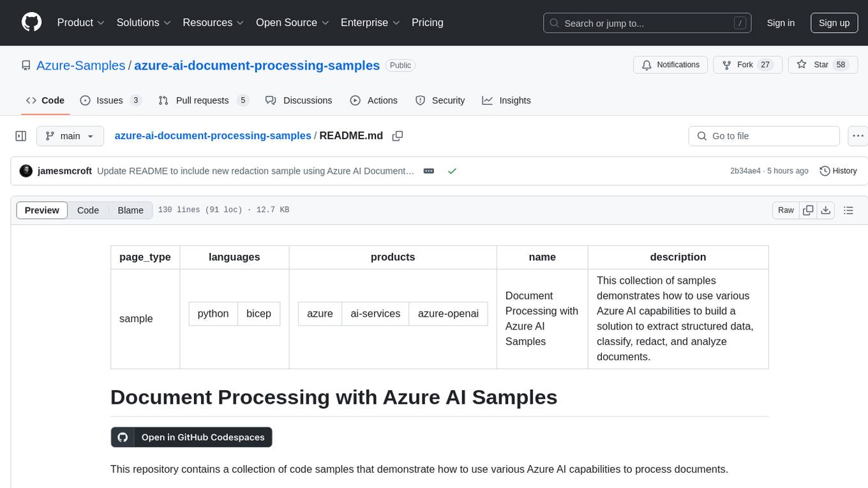
Task: Expand the Resources menu
Action: tap(213, 22)
